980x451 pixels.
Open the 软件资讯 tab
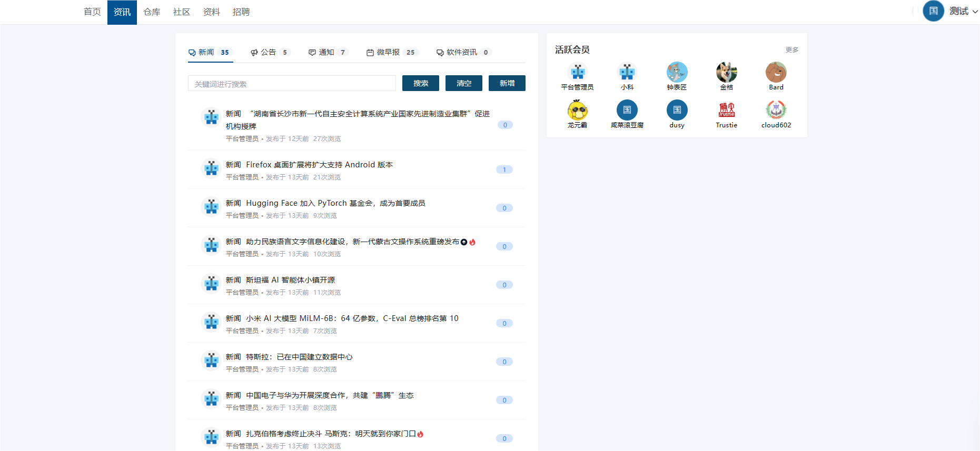[462, 52]
